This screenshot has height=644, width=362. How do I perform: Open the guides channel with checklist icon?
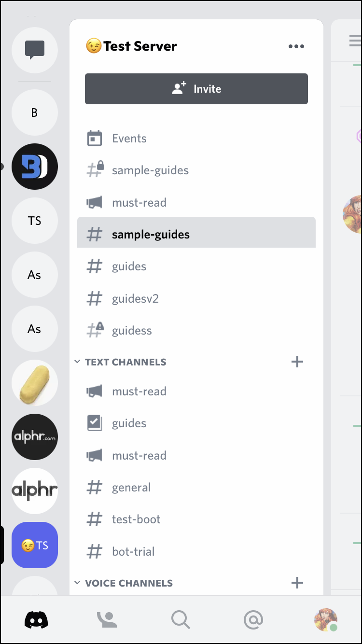129,423
